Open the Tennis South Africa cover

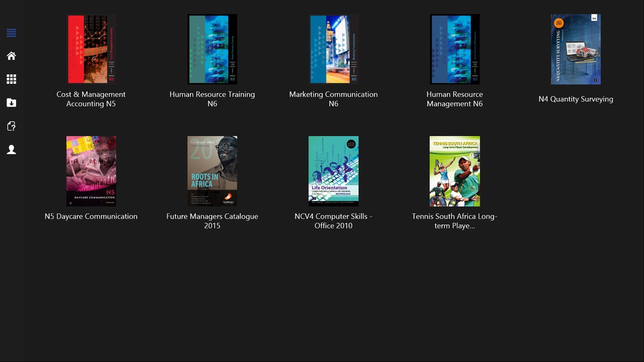coord(454,171)
